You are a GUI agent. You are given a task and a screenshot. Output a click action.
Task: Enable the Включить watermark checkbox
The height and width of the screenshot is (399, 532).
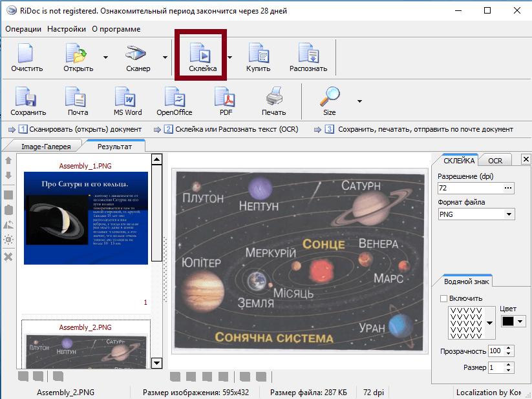tap(443, 298)
